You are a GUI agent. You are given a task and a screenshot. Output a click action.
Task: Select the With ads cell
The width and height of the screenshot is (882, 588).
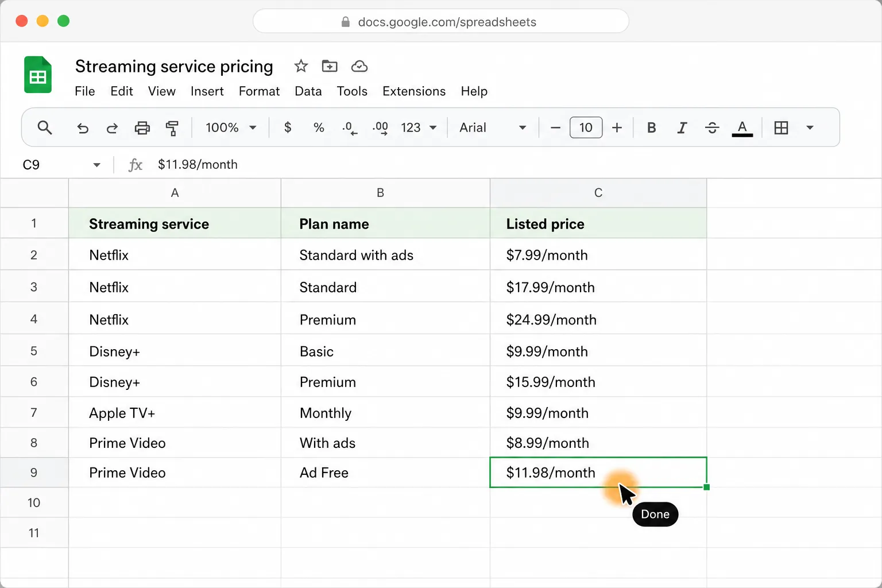click(x=385, y=443)
